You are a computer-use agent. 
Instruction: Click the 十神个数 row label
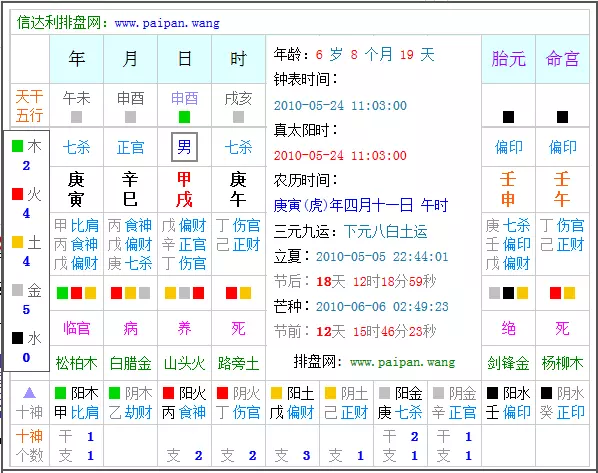click(29, 446)
